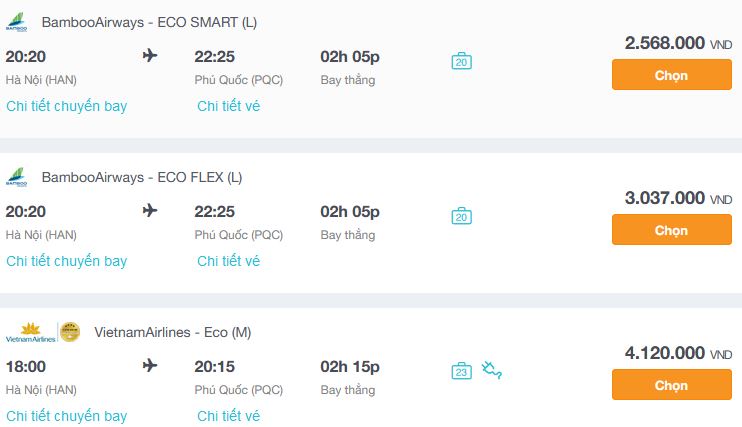This screenshot has height=427, width=742.
Task: Pick the 4.120.000 VND VietnamAirlines flight
Action: pyautogui.click(x=671, y=384)
